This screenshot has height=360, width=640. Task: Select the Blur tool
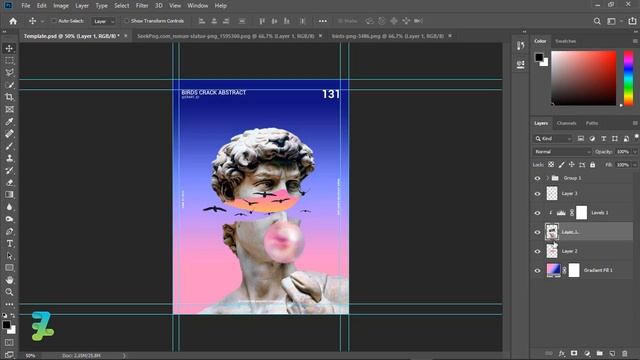coord(9,207)
